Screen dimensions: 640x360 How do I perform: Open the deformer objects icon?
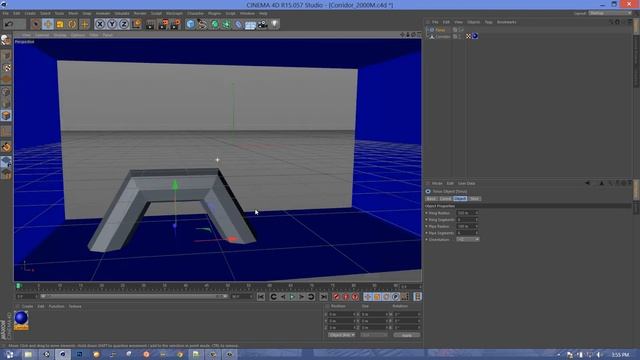tap(238, 24)
